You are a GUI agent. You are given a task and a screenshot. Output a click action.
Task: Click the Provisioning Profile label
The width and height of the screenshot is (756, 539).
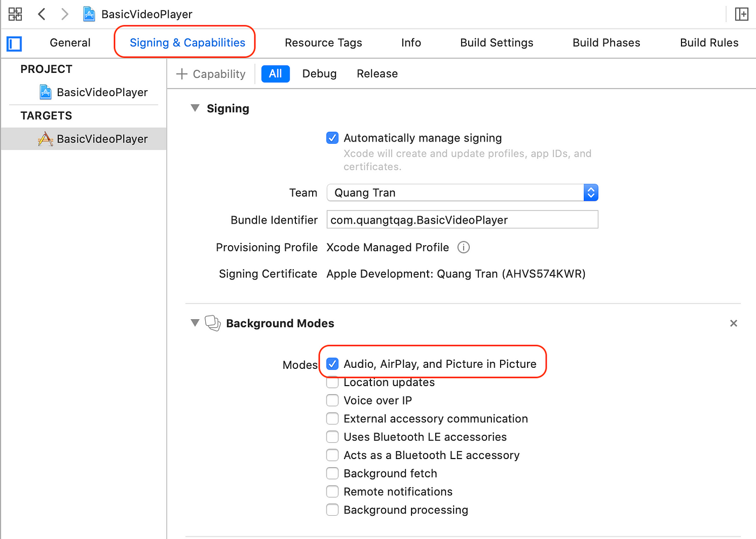coord(267,247)
